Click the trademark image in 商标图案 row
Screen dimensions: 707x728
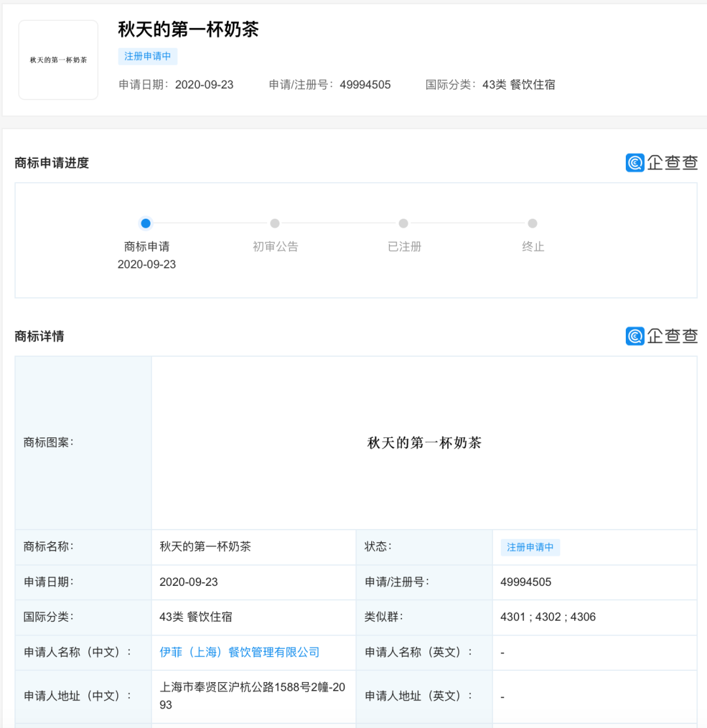click(x=424, y=443)
